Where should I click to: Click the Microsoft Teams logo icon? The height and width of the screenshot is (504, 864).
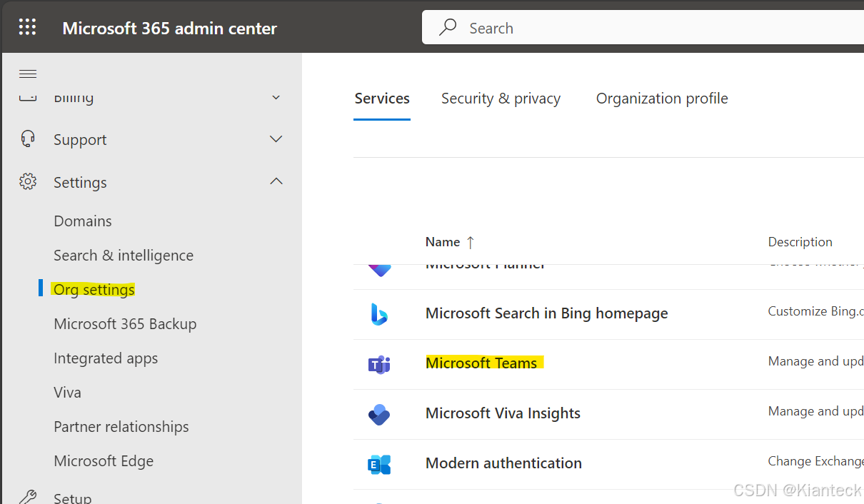[x=379, y=364]
